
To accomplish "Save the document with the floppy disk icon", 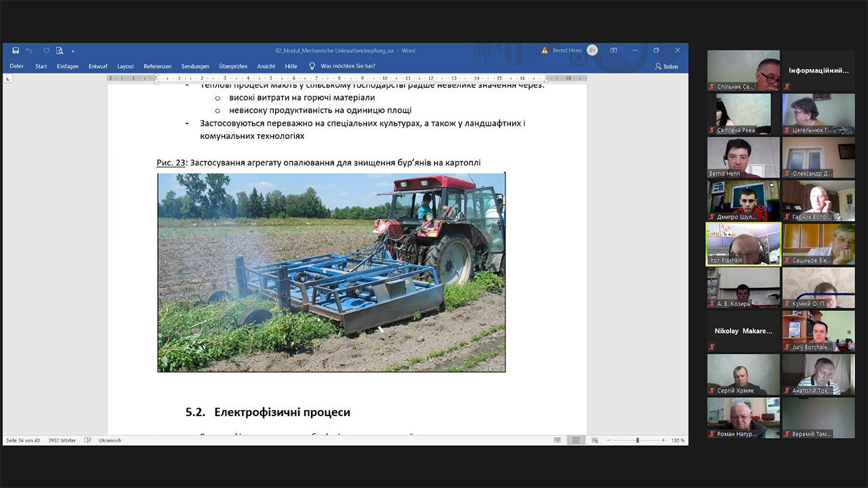I will click(x=16, y=50).
